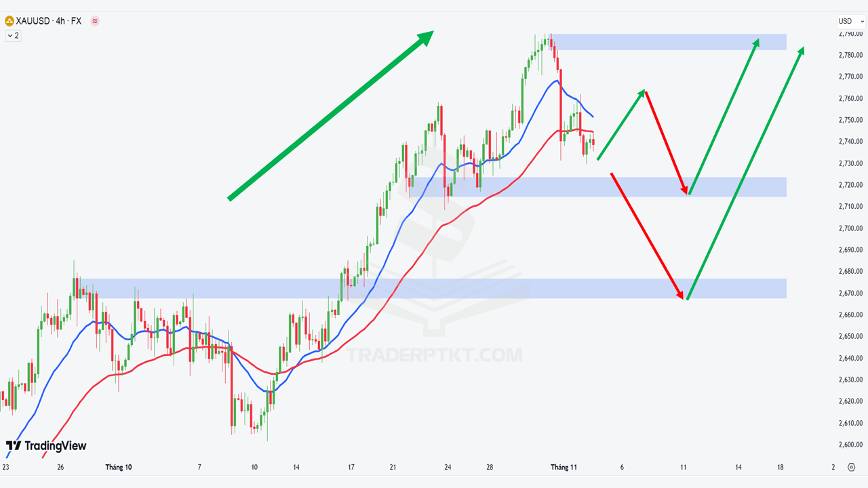
Task: Expand the collapsed indicators legend showing 2
Action: click(13, 35)
